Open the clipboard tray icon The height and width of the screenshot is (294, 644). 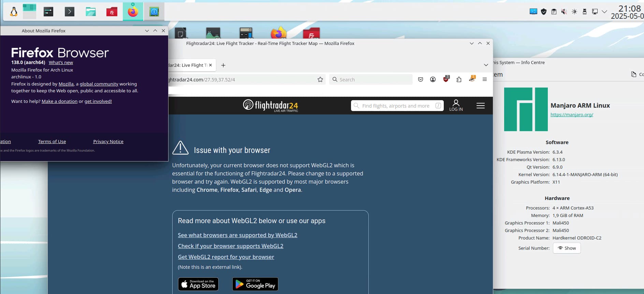[554, 12]
